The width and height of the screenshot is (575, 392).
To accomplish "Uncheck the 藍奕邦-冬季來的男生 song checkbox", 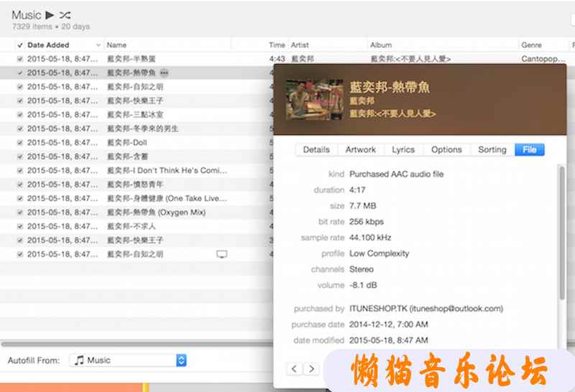I will click(20, 129).
